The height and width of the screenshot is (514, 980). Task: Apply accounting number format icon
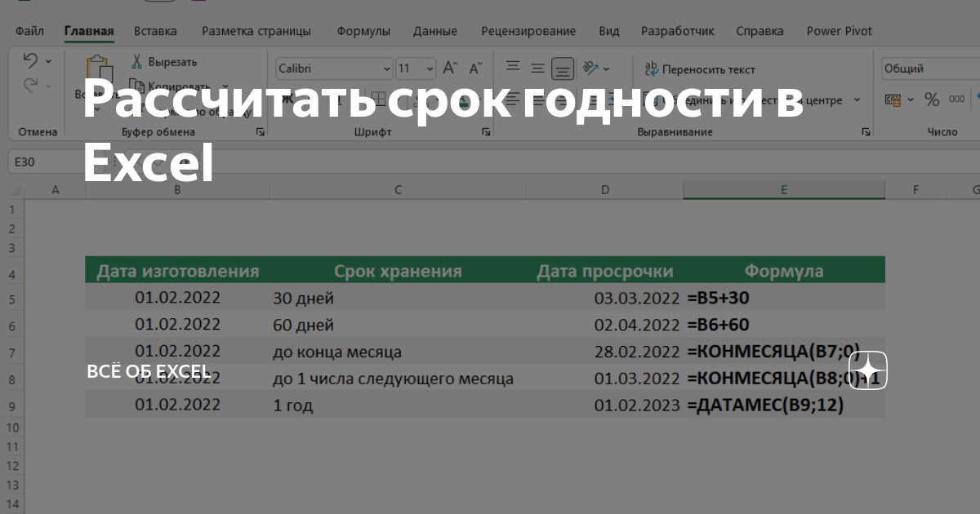point(893,100)
